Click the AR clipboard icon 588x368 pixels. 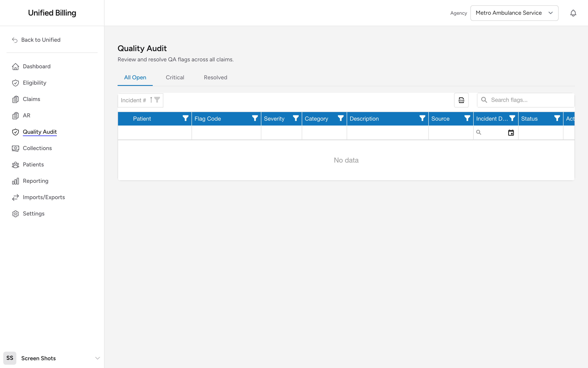coord(16,116)
